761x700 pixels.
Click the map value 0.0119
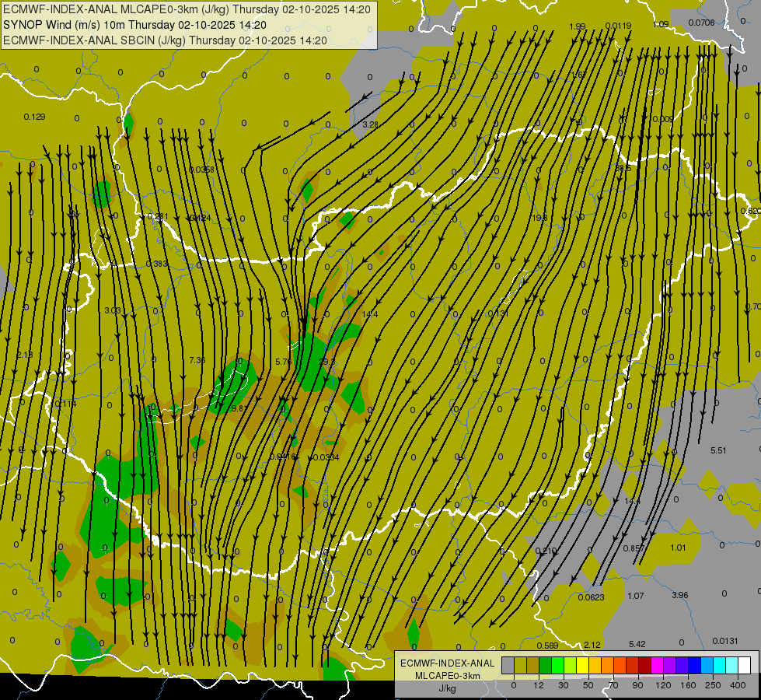click(x=618, y=26)
